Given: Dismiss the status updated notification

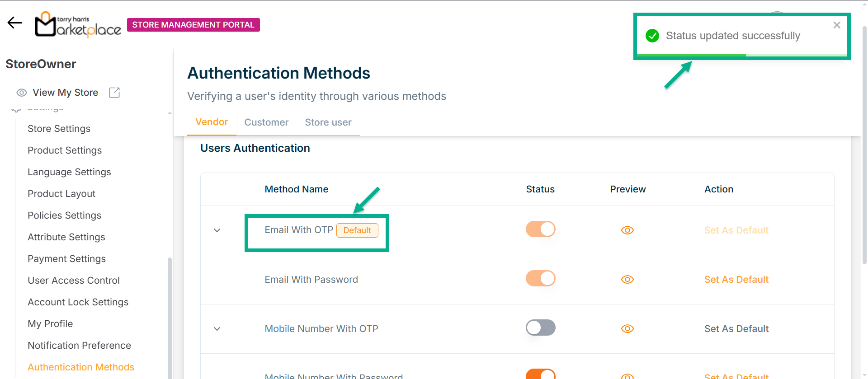Looking at the screenshot, I should [x=837, y=25].
